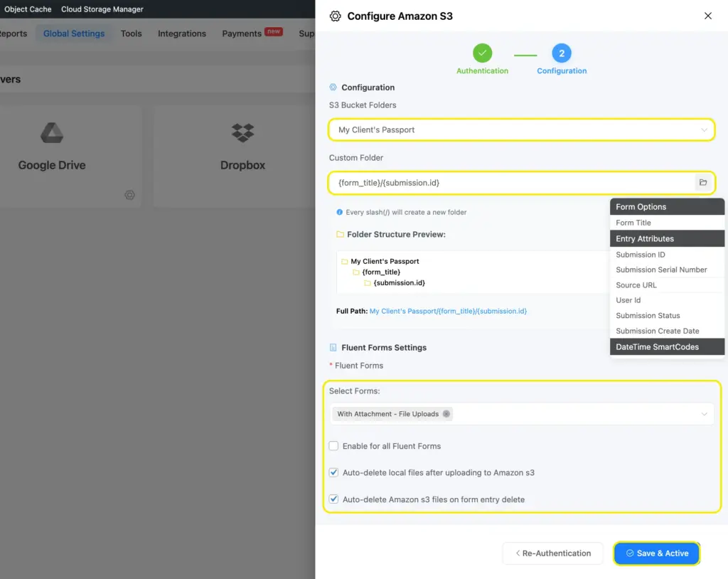Switch to the Integrations tab
The height and width of the screenshot is (579, 728).
coord(181,33)
